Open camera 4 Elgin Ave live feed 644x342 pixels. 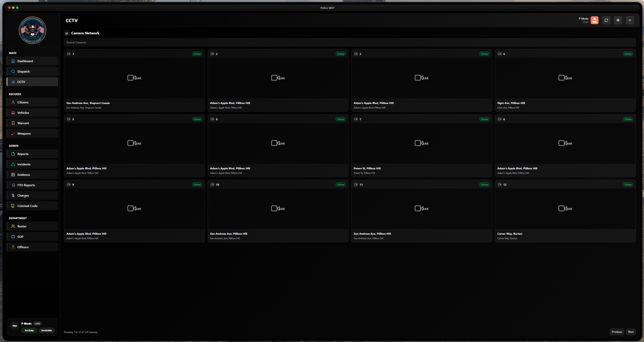tap(565, 78)
